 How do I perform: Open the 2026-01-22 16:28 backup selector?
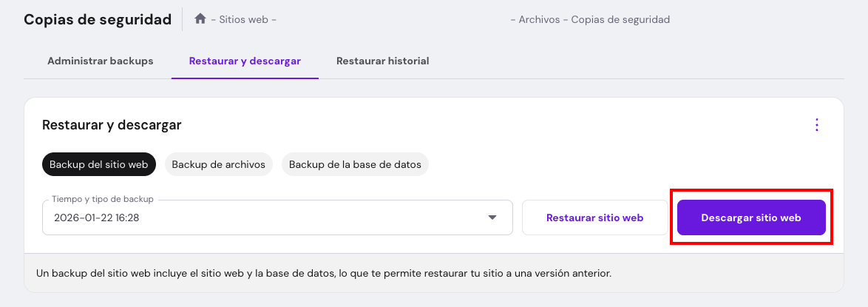click(266, 217)
